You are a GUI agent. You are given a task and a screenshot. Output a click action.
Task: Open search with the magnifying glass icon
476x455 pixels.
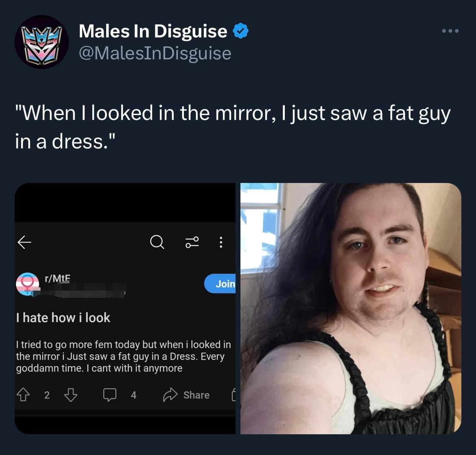tap(157, 242)
